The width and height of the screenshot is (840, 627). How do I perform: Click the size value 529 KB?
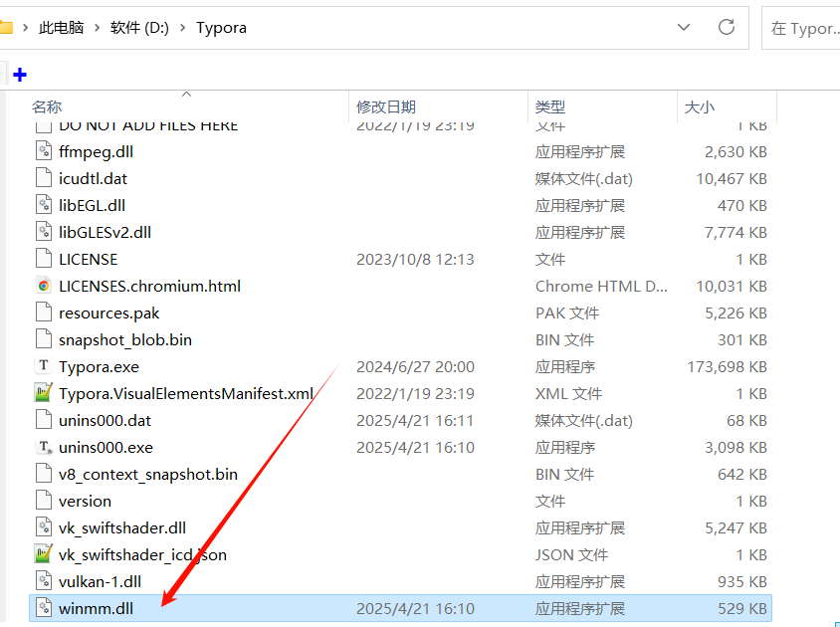click(x=742, y=609)
